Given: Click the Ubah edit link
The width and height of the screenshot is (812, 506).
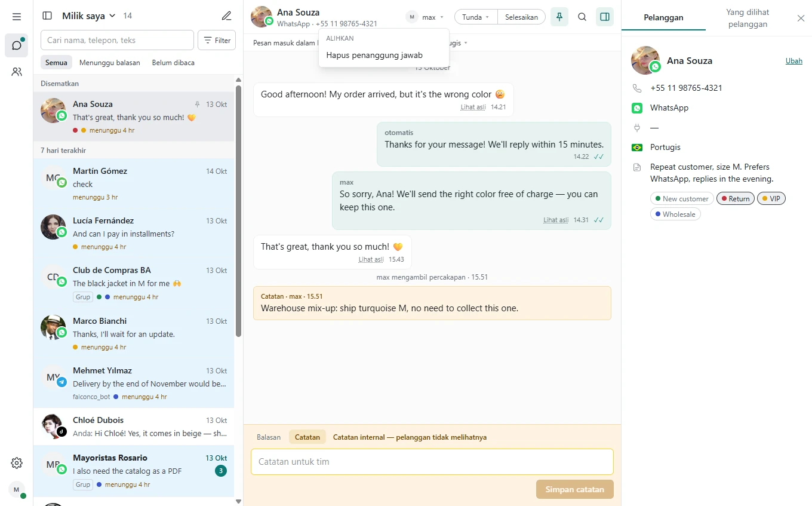Looking at the screenshot, I should pos(793,61).
